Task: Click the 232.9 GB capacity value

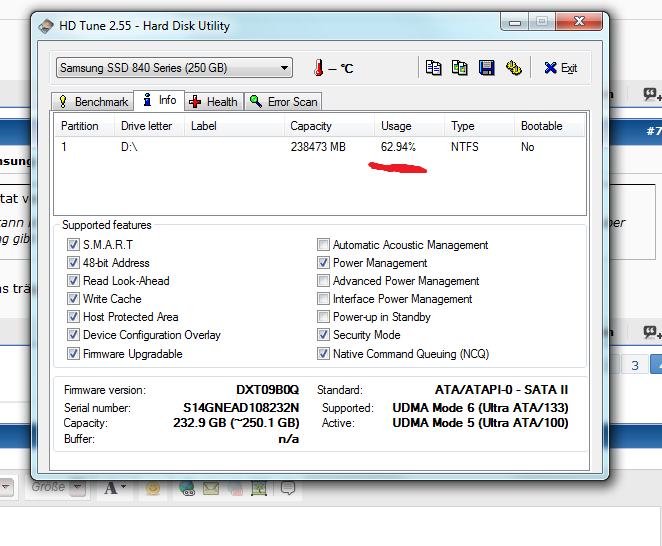Action: click(236, 423)
